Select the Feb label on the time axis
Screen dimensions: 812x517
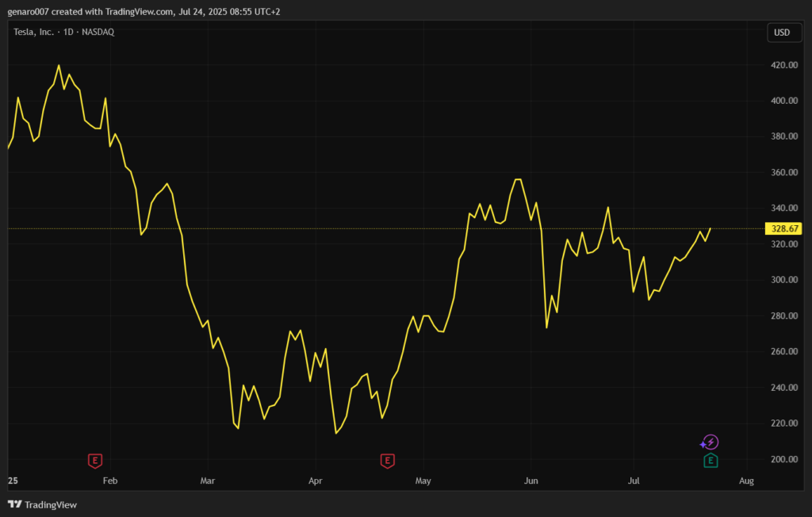click(x=109, y=481)
